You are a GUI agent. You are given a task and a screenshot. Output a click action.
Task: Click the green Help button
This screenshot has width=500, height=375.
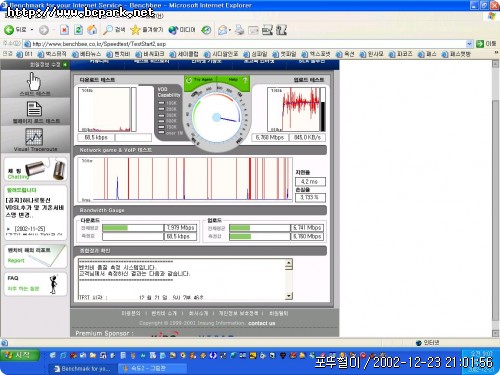coord(237,80)
